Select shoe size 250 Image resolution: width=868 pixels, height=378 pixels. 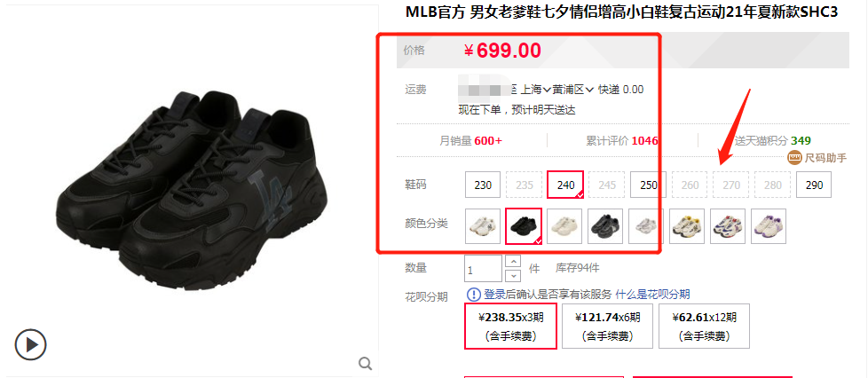pyautogui.click(x=648, y=185)
